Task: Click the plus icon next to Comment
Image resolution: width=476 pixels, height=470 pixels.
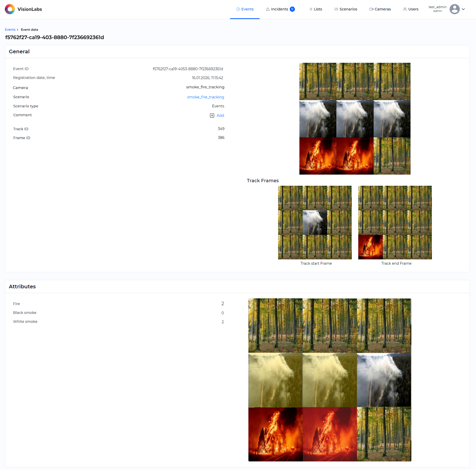Action: point(212,115)
